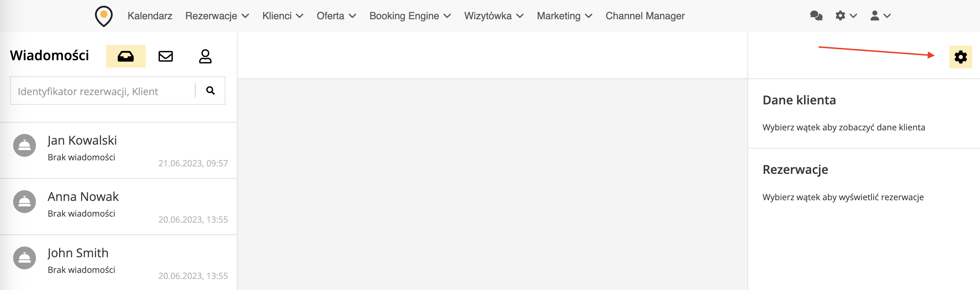
Task: Open chat bubbles icon in top bar
Action: [816, 16]
